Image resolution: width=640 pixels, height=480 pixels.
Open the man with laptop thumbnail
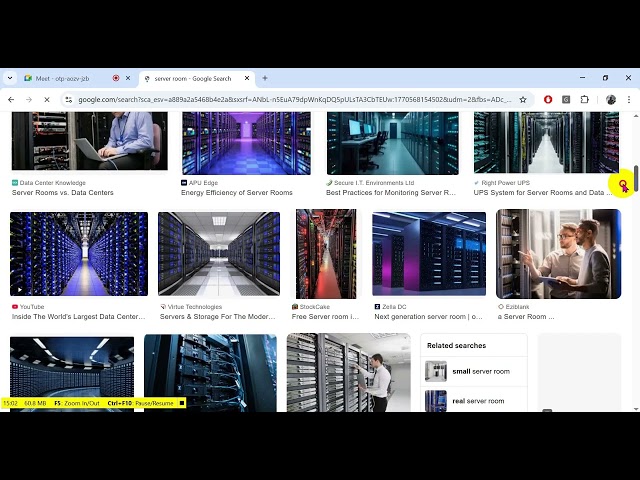click(89, 141)
